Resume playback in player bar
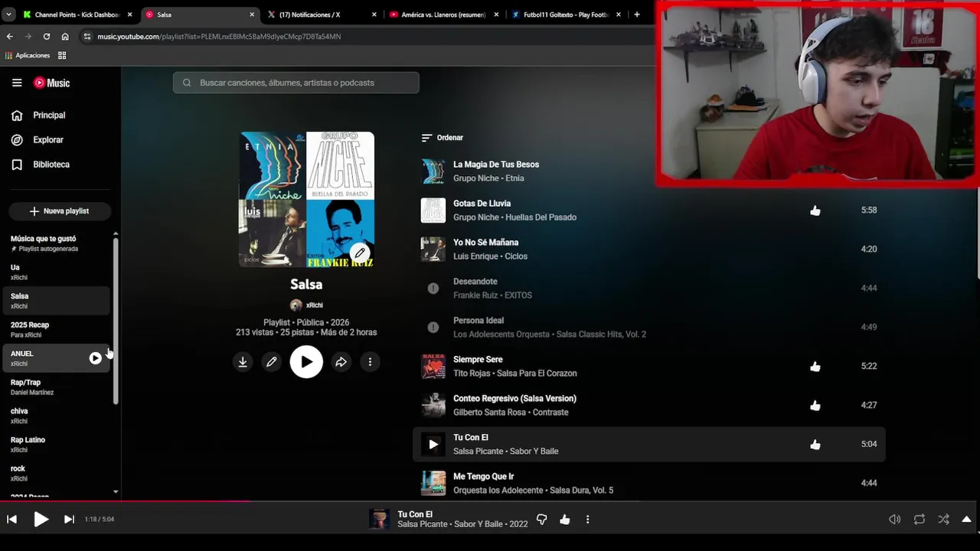 tap(41, 520)
